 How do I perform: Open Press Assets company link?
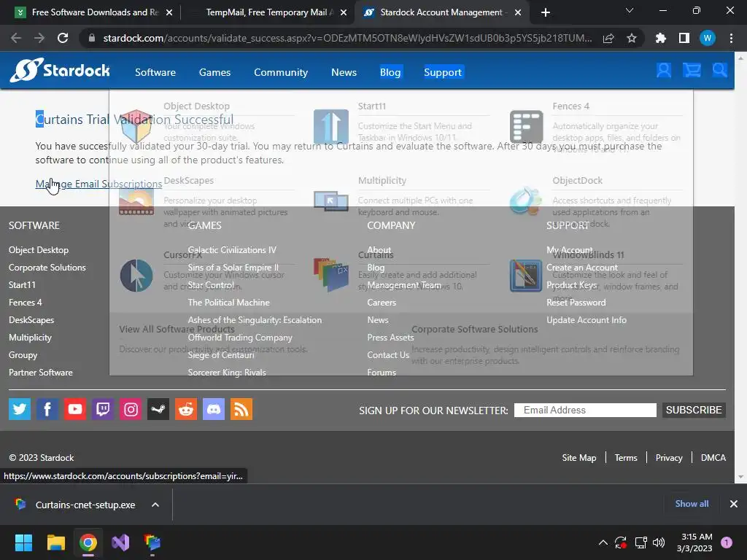(x=390, y=338)
